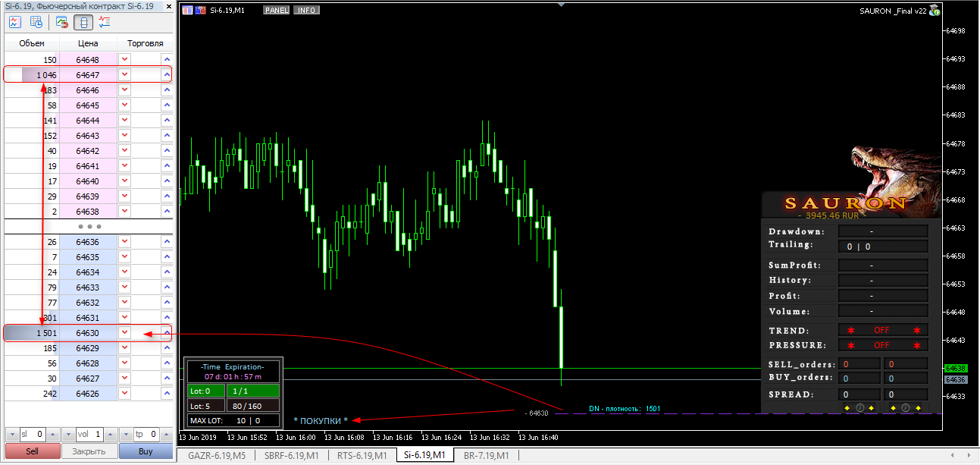Viewport: 980px width, 465px height.
Task: Decrease the sl value with down arrow
Action: [11, 435]
